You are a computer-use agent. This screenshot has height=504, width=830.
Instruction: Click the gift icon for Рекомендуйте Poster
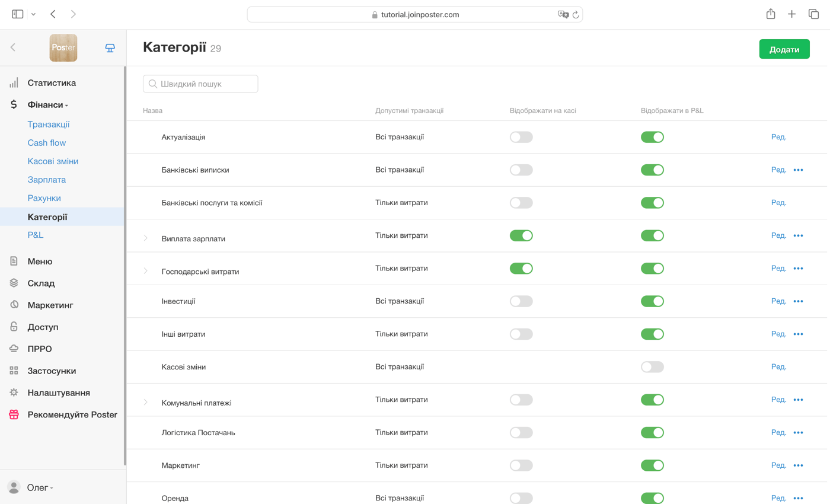(x=14, y=414)
